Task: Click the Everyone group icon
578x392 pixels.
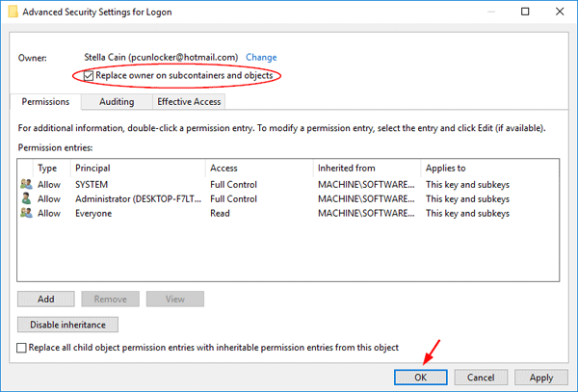Action: pos(24,213)
